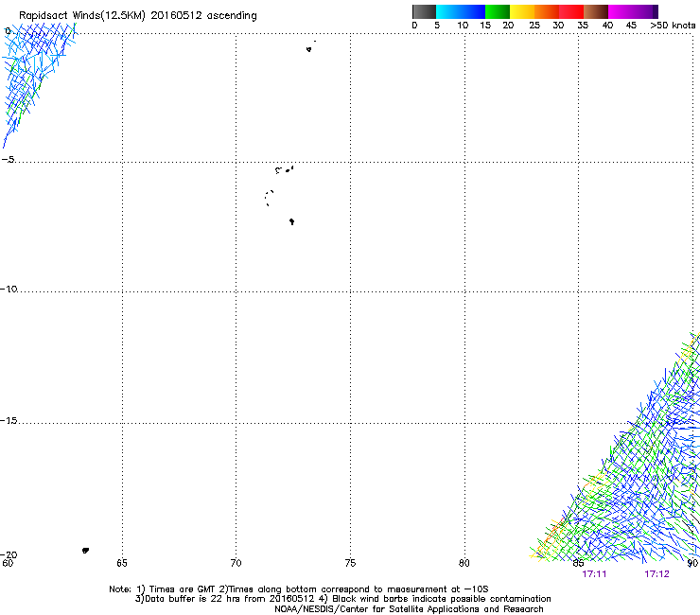Screen dimensions: 700x615
Task: Pick the yellow 20-25 knots legend segment
Action: pos(522,11)
